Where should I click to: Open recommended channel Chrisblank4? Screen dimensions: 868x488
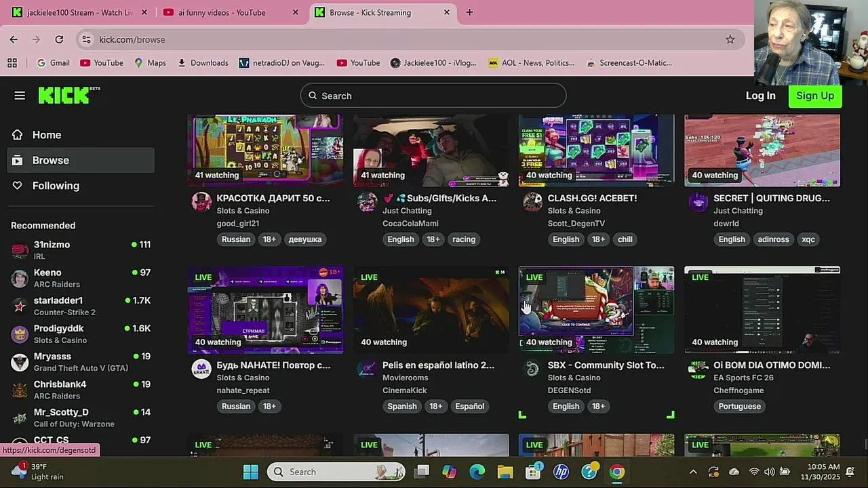point(81,390)
